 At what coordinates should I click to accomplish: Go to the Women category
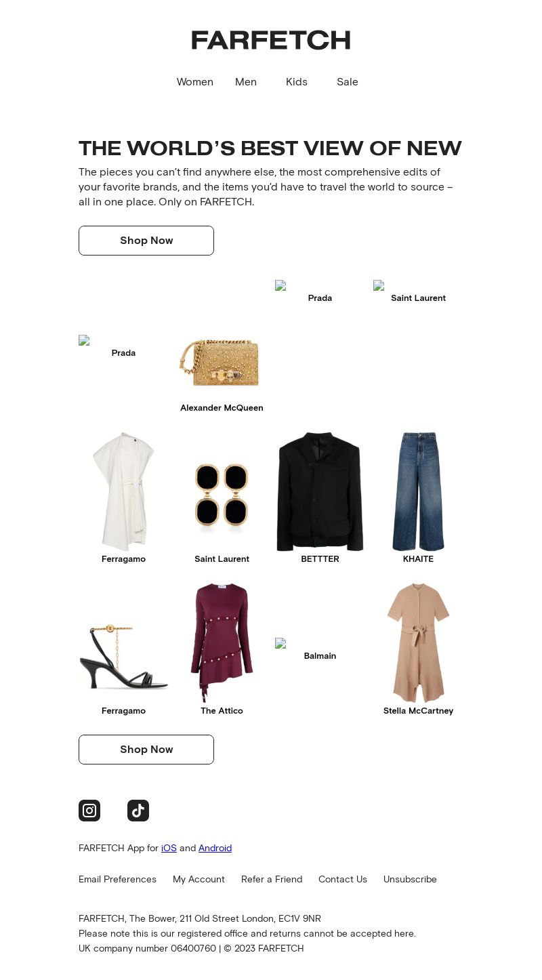195,82
